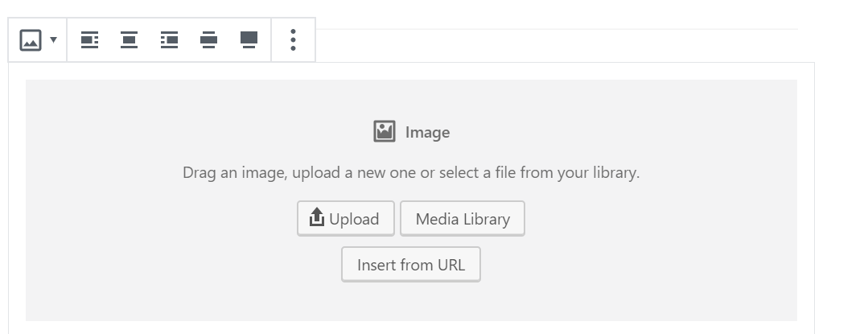This screenshot has height=334, width=868.
Task: Click the Upload button
Action: pyautogui.click(x=345, y=218)
